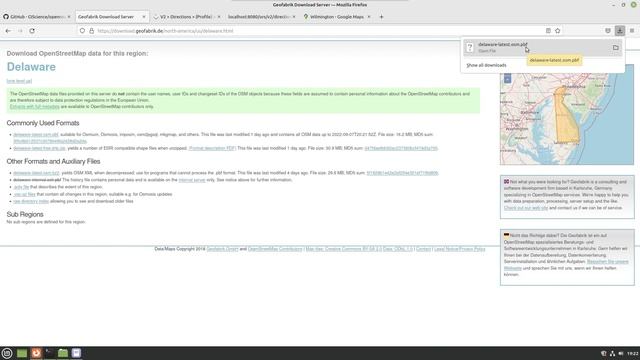Open the text editor taskbar icon
The height and width of the screenshot is (360, 640).
tap(76, 353)
